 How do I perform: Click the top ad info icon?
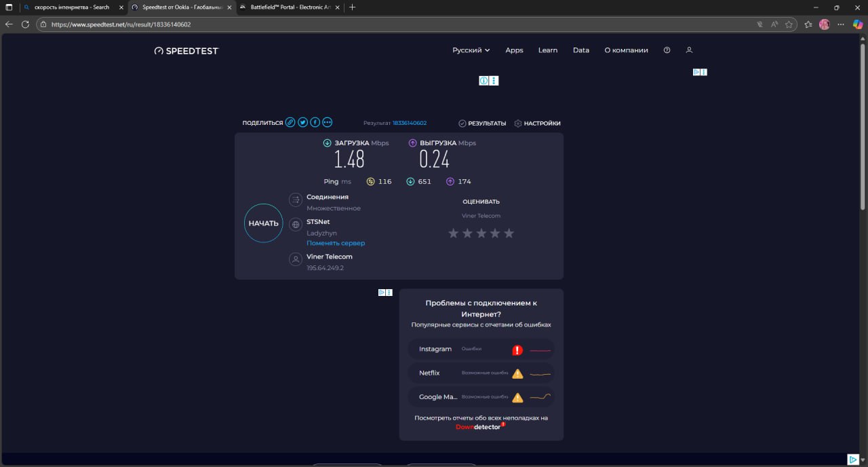tap(484, 81)
